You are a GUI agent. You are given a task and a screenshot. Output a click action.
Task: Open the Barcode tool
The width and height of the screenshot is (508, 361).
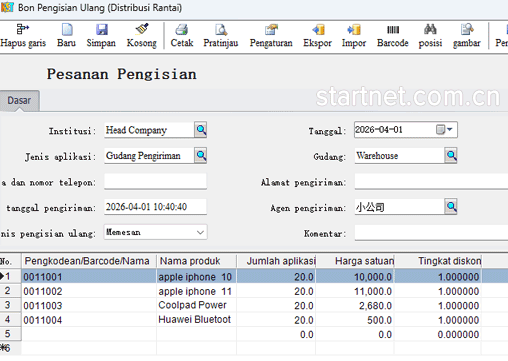point(393,30)
